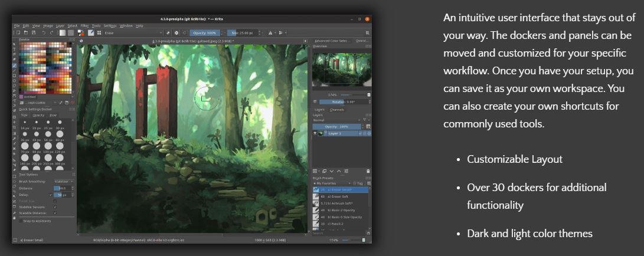
Task: Click the toolbar brush Size slider
Action: (244, 33)
